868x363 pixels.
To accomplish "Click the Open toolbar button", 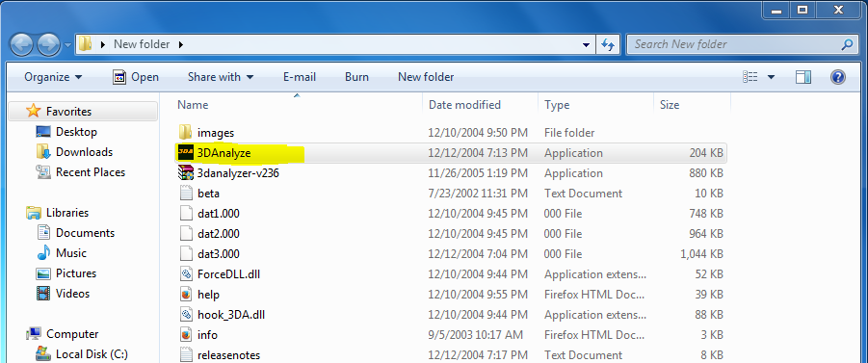I will pos(136,77).
